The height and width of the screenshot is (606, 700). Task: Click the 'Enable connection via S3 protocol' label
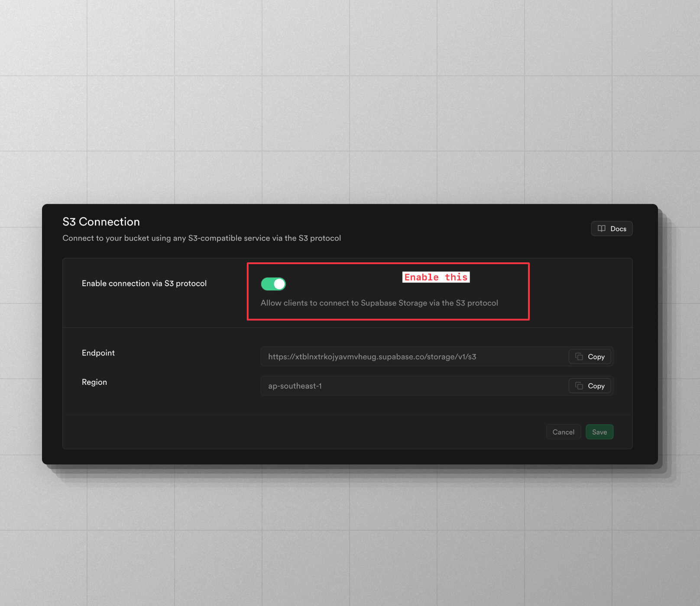144,284
